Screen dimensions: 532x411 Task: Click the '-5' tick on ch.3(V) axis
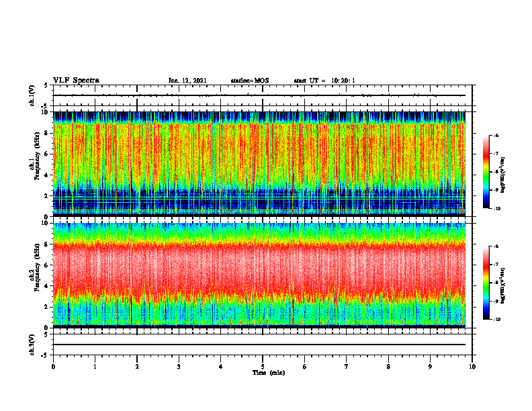45,355
